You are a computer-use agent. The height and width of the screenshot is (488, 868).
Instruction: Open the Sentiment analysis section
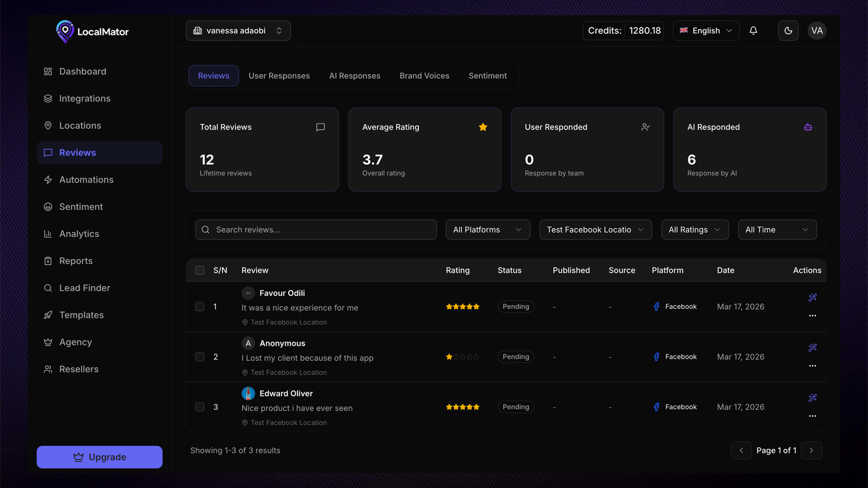(80, 206)
